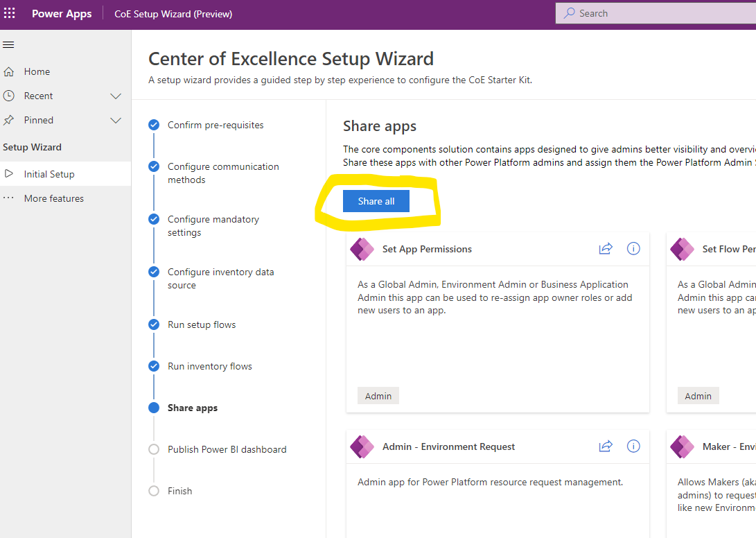
Task: Share the Set App Permissions app
Action: (606, 248)
